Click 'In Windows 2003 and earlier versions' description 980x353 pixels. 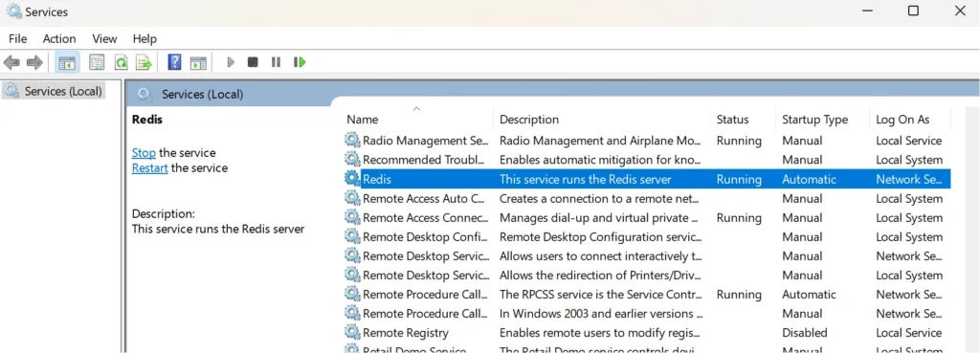tap(601, 314)
